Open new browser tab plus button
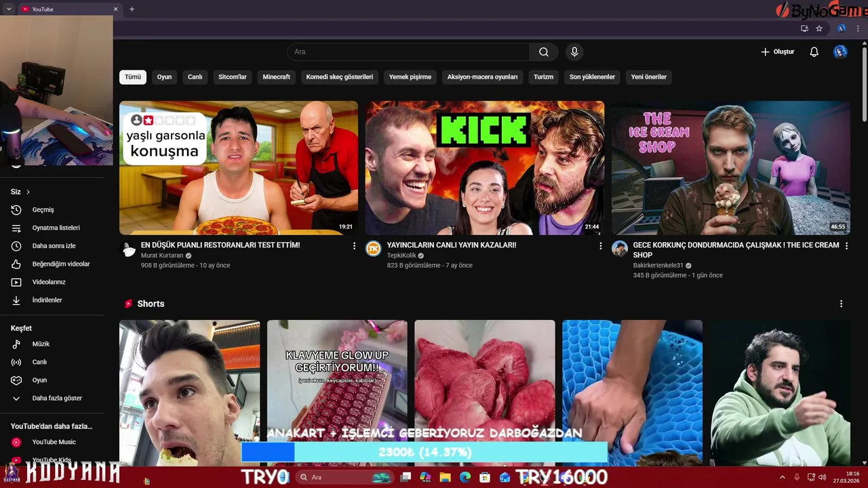 132,9
